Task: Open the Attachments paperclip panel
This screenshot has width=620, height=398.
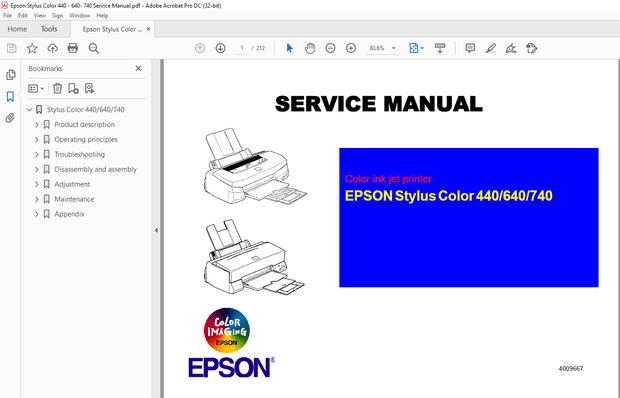Action: pos(10,118)
